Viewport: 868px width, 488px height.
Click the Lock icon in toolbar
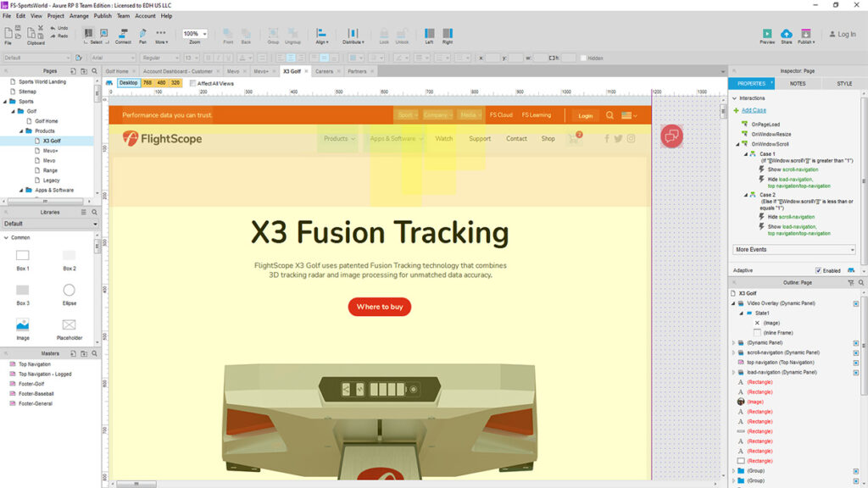coord(384,34)
